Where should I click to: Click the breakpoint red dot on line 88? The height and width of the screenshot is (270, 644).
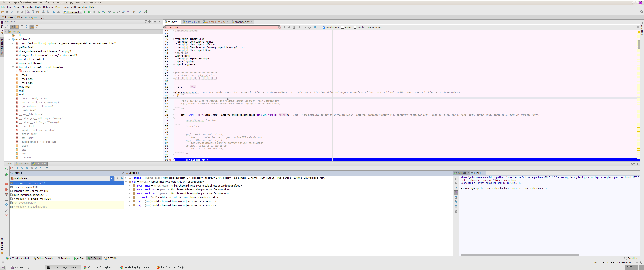coord(171,160)
